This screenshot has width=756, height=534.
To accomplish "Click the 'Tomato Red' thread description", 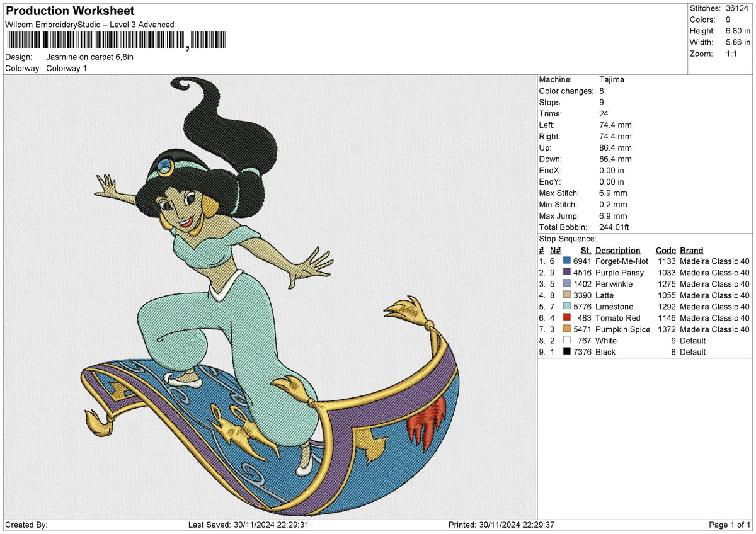I will (x=618, y=317).
